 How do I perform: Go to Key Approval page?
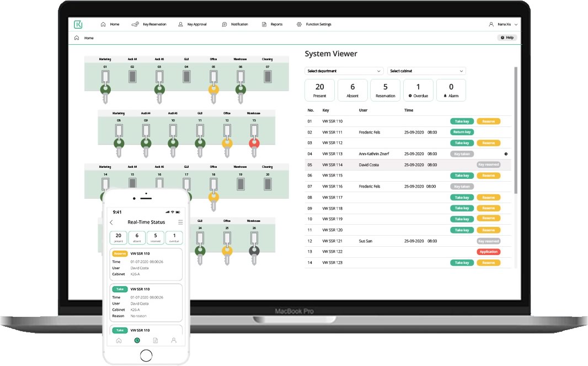pos(193,24)
